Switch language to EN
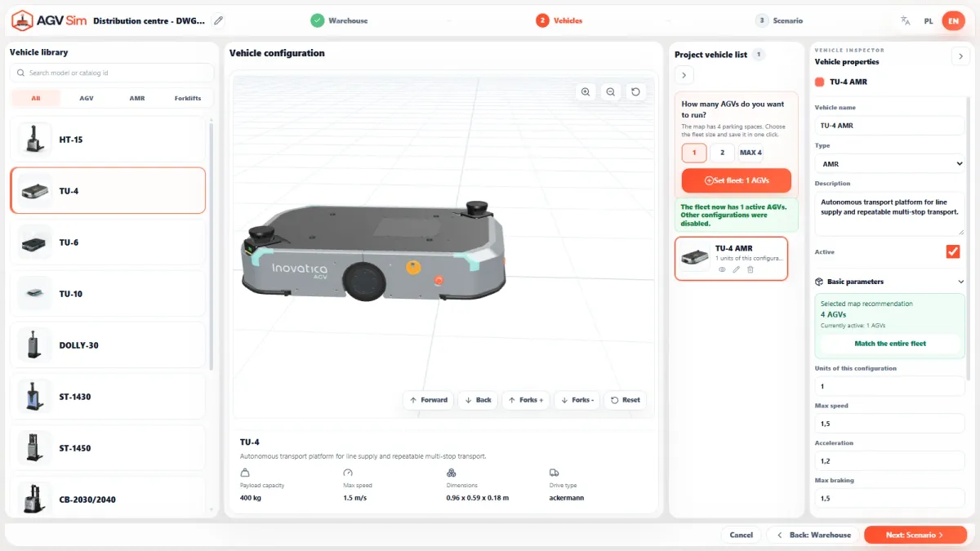 [953, 20]
